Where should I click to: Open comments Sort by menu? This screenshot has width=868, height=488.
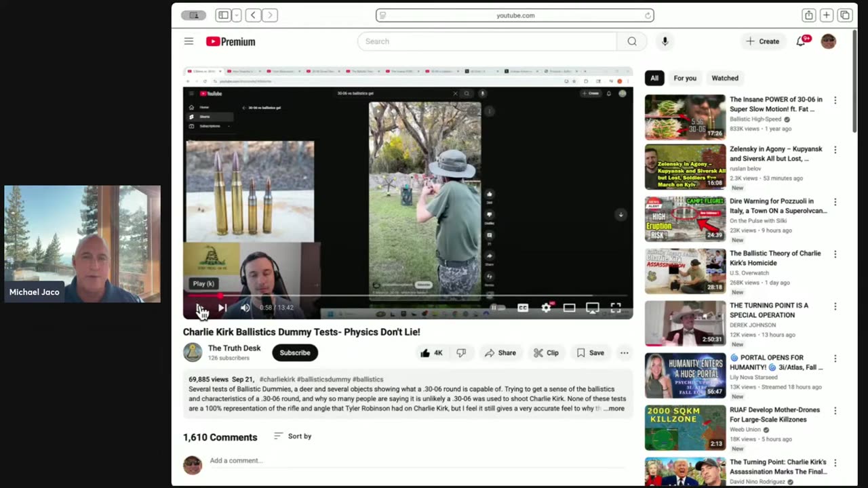[292, 436]
